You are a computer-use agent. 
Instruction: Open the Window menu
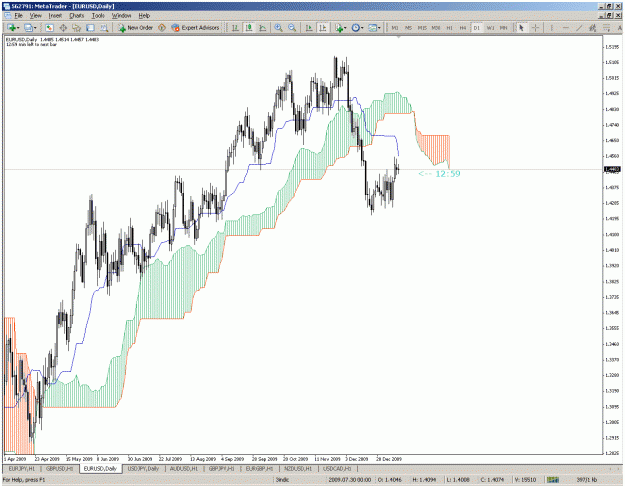click(x=121, y=16)
